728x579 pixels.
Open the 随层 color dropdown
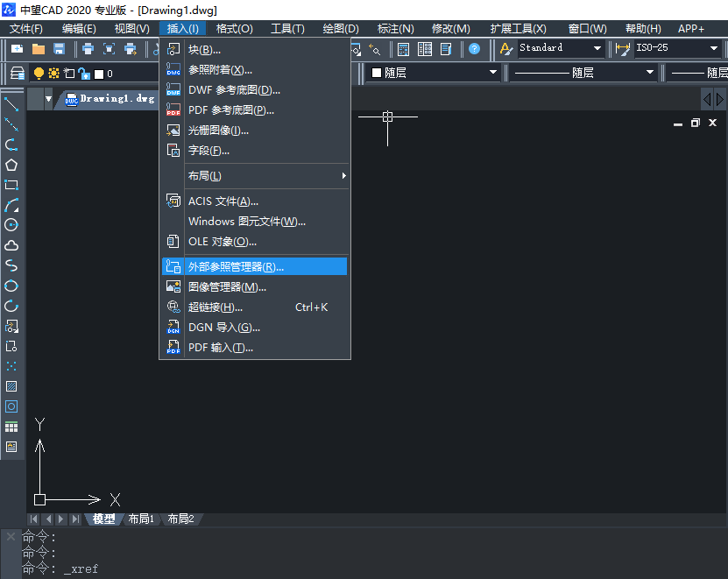[434, 73]
